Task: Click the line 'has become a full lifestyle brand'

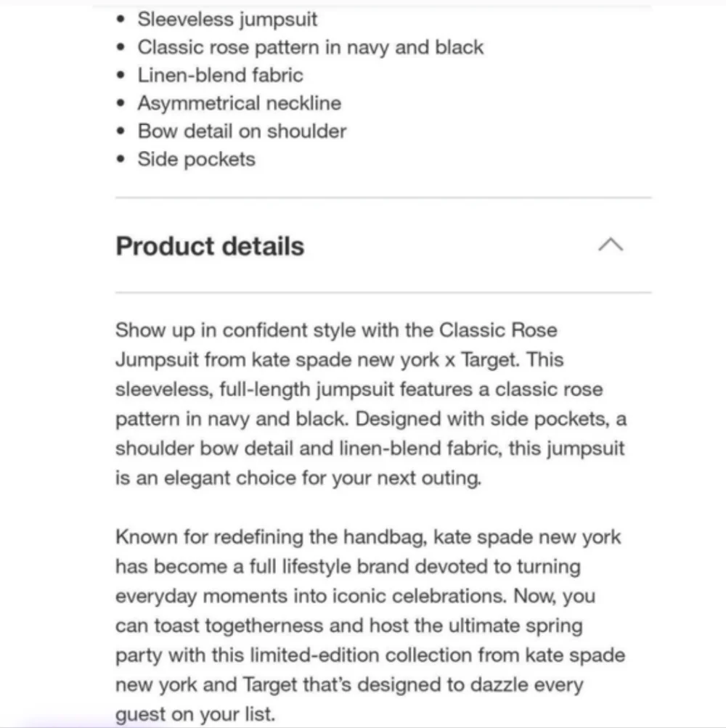Action: point(348,566)
